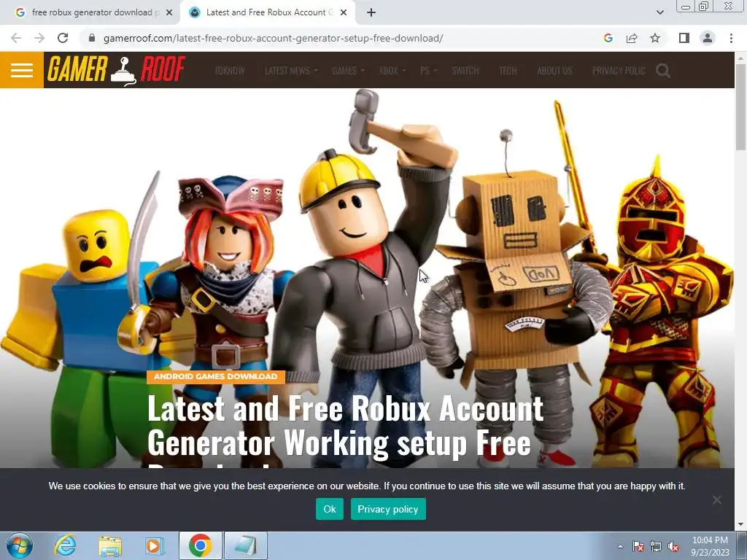Image resolution: width=747 pixels, height=560 pixels.
Task: Click the address bar URL
Action: point(273,38)
